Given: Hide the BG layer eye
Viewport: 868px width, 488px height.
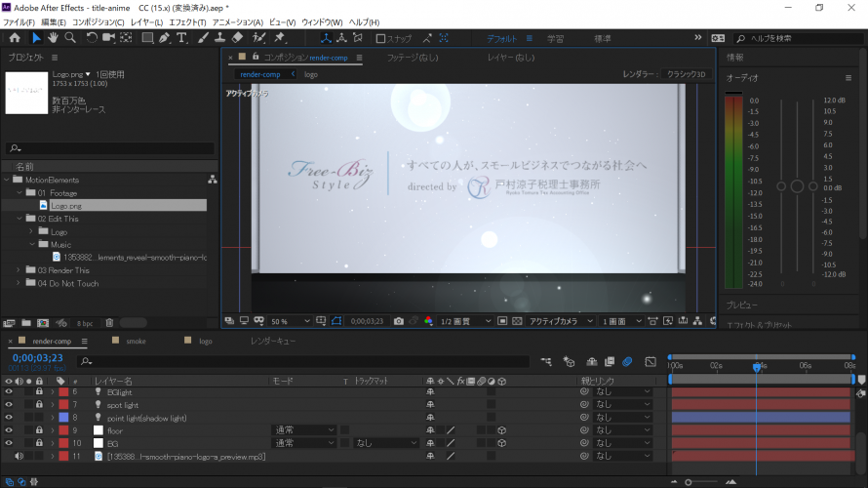Looking at the screenshot, I should click(9, 443).
